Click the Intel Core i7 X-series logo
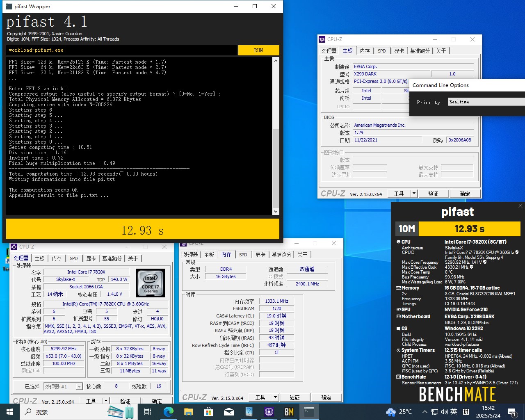The width and height of the screenshot is (525, 420). [x=150, y=283]
